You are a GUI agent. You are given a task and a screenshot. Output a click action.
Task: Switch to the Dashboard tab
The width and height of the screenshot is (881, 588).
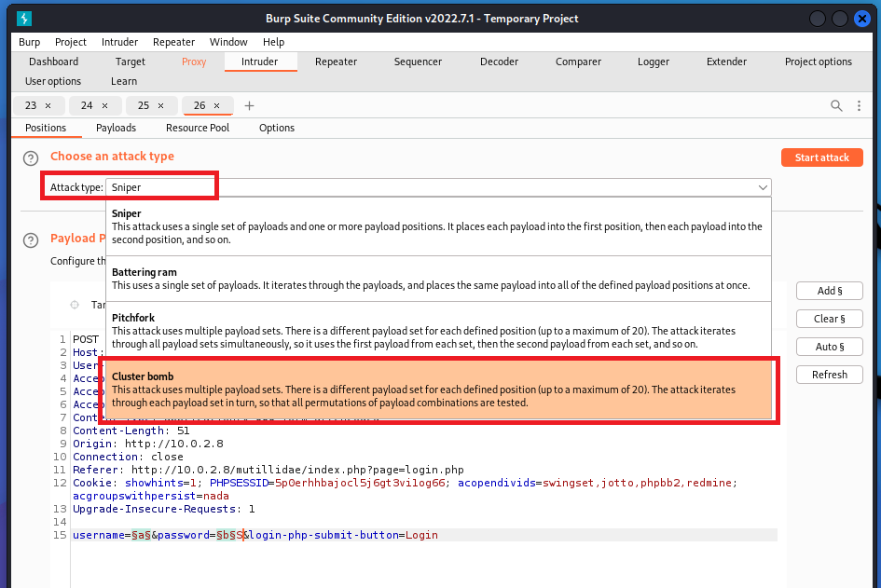click(x=53, y=62)
